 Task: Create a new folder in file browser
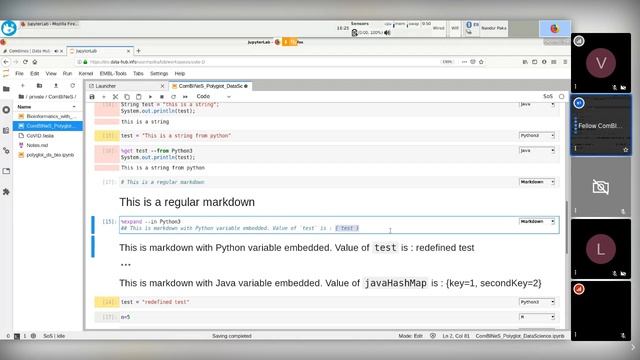[x=39, y=86]
